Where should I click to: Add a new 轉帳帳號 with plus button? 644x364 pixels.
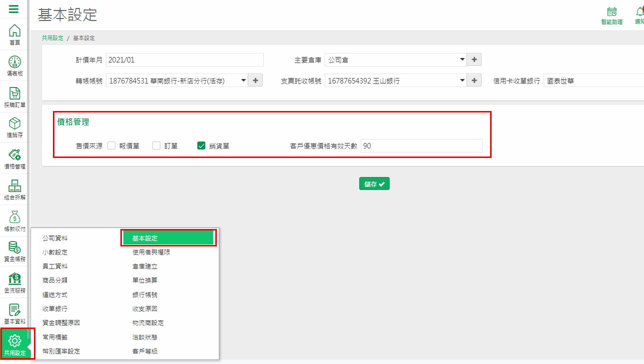tap(255, 80)
